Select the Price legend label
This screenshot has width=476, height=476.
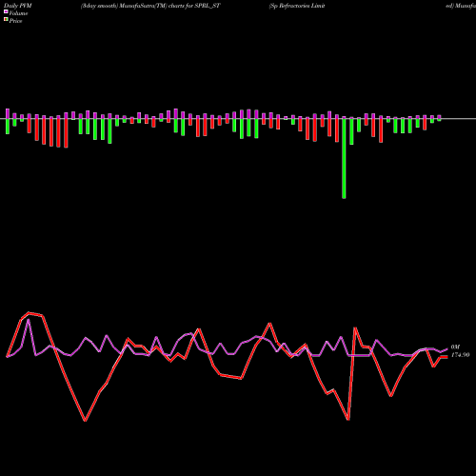(15, 21)
